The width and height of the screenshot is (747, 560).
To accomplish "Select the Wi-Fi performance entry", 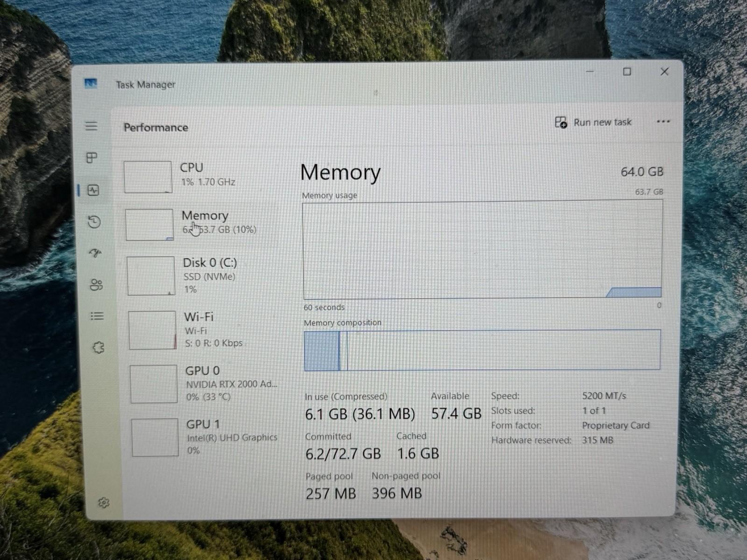I will [x=206, y=329].
